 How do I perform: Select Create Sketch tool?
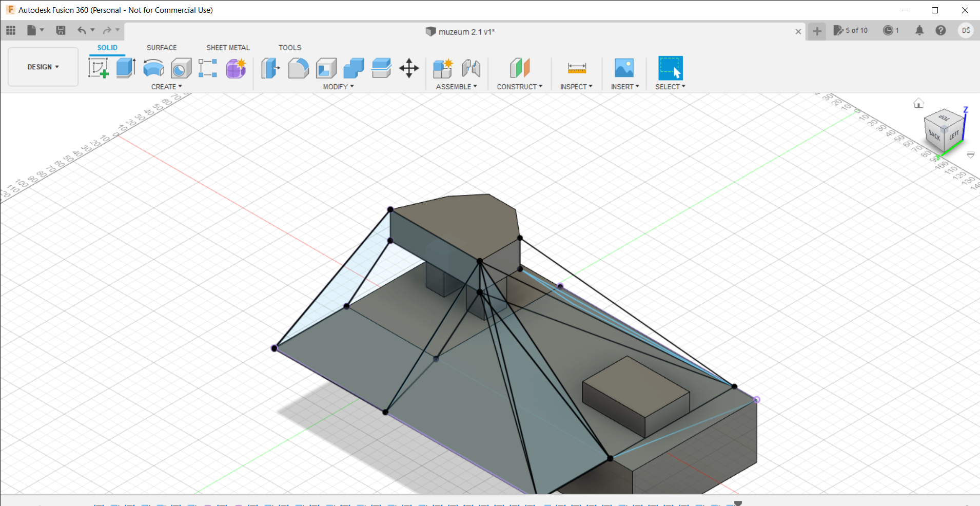point(98,68)
